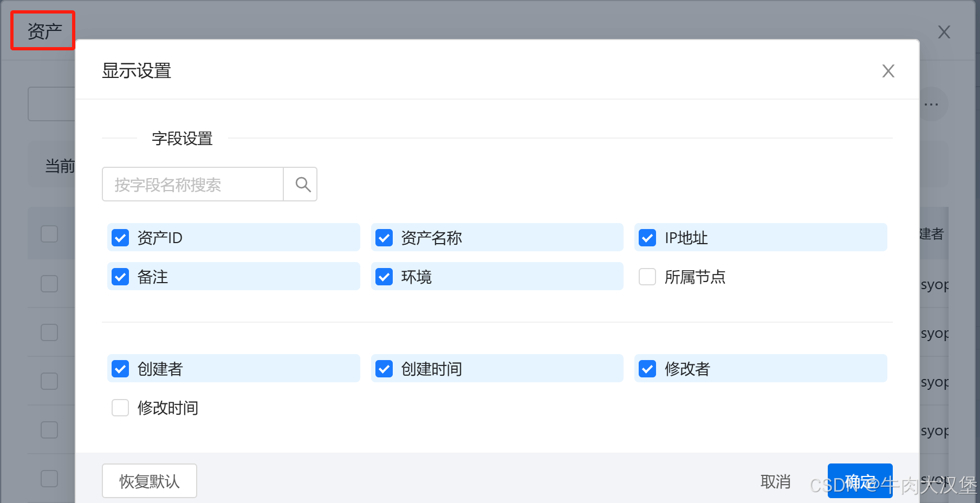Screen dimensions: 980x503
Task: Toggle the header select-all checkbox in background table
Action: (49, 234)
